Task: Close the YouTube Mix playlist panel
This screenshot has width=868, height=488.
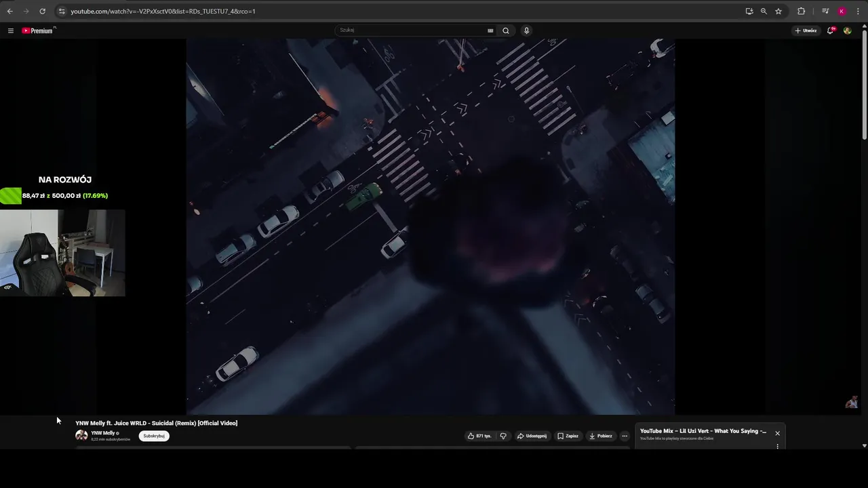Action: click(x=777, y=433)
